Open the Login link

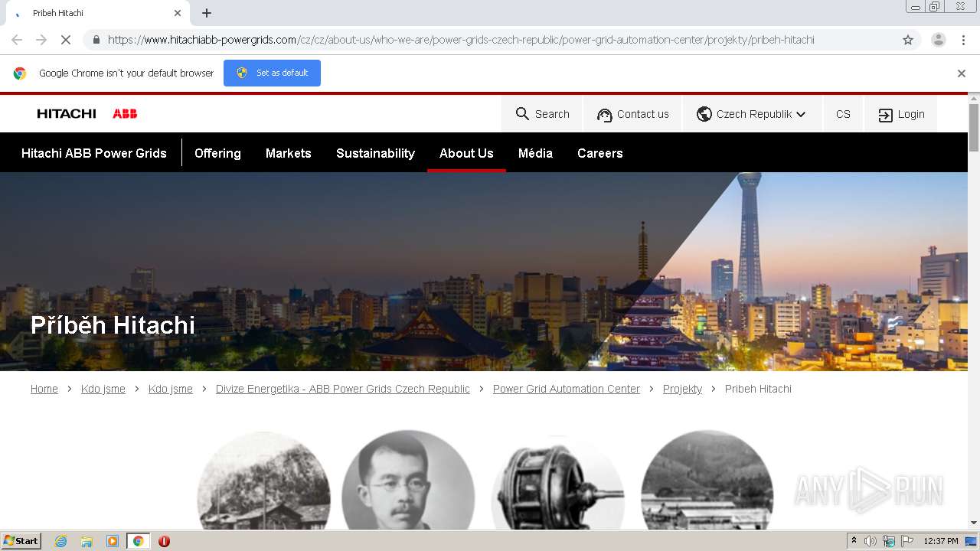(901, 114)
